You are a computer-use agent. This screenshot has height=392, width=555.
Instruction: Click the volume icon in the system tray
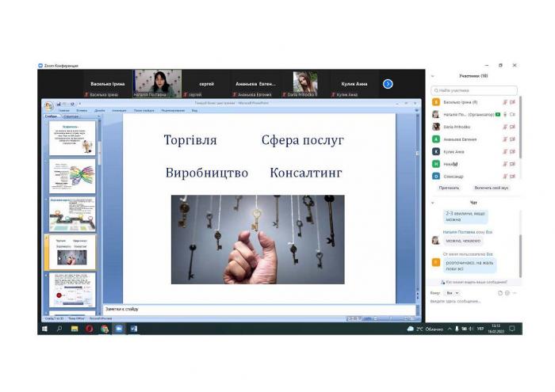click(472, 329)
